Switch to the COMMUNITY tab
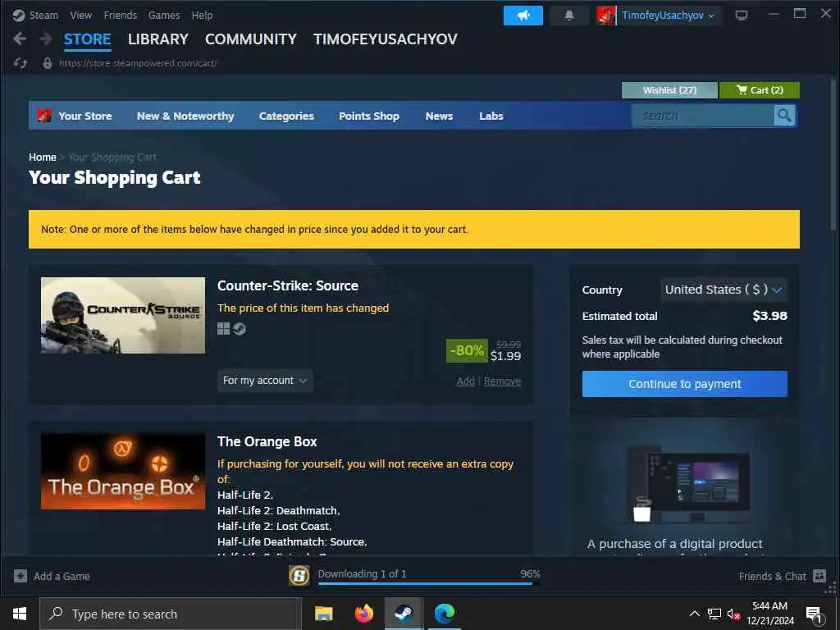The image size is (840, 630). coord(251,39)
